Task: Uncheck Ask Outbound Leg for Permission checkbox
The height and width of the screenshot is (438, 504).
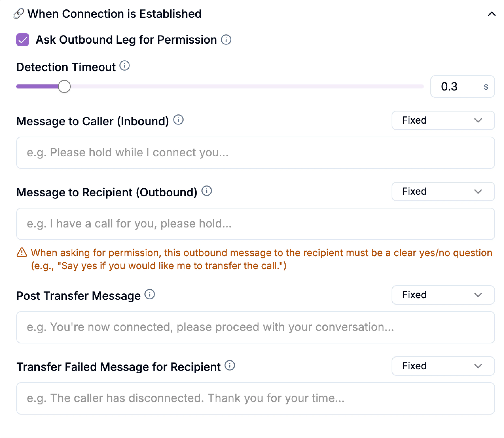Action: [23, 40]
